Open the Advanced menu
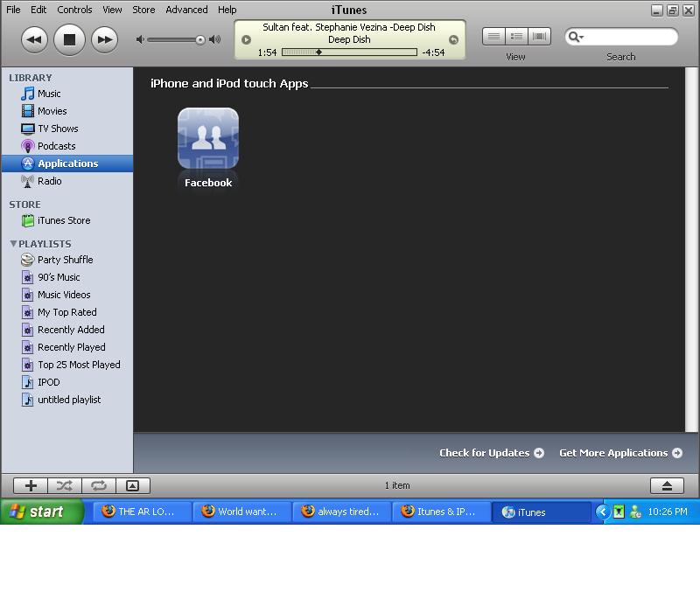This screenshot has height=606, width=700. 186,10
